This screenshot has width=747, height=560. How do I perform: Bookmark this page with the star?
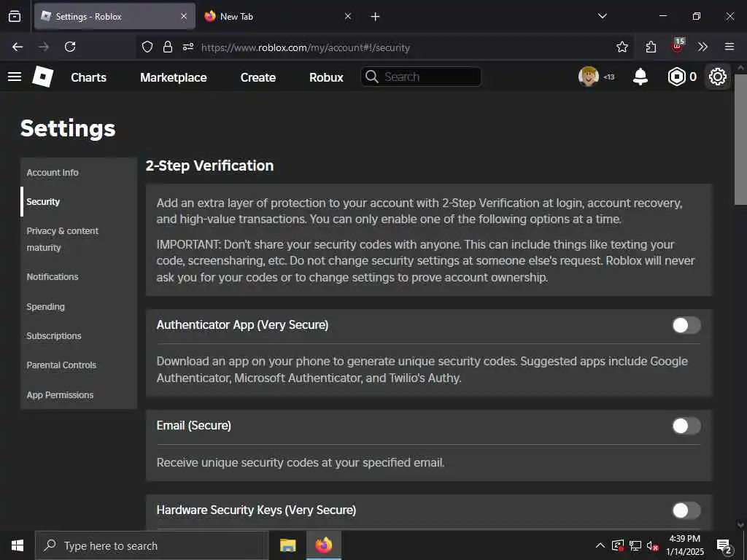(622, 47)
